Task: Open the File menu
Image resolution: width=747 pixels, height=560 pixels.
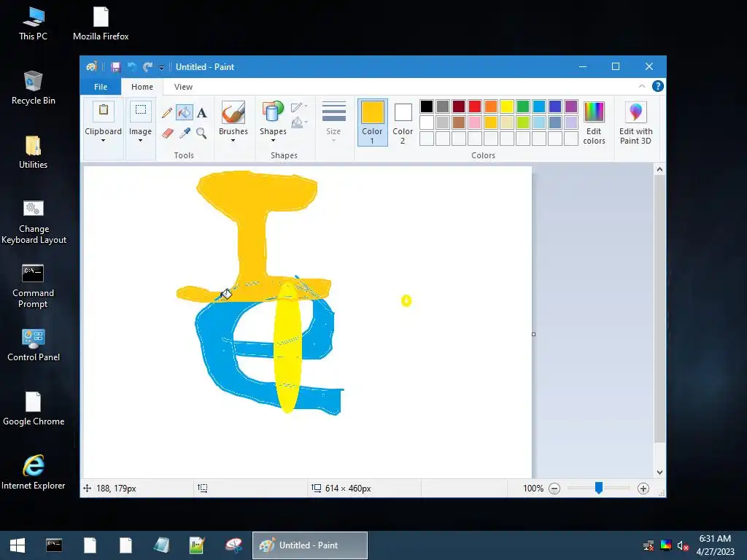Action: click(x=101, y=87)
